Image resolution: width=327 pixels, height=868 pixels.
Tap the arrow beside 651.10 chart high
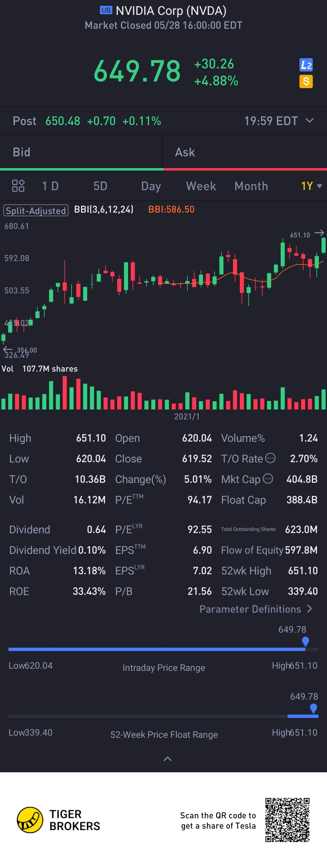(319, 233)
